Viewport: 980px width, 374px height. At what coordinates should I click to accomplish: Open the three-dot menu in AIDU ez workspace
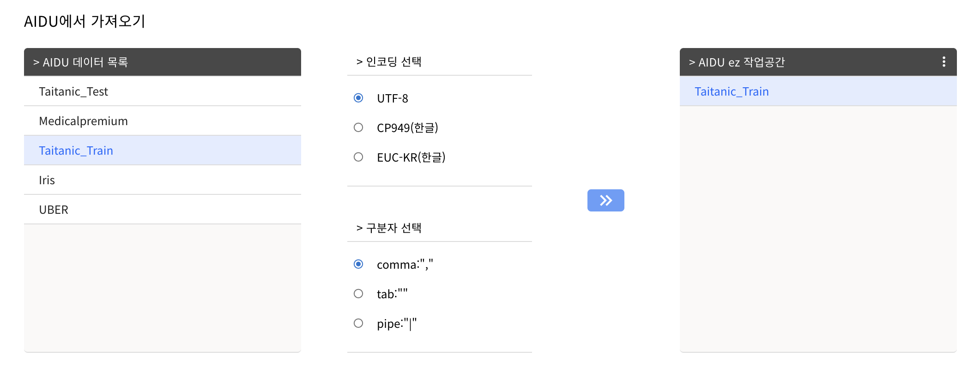[x=944, y=62]
